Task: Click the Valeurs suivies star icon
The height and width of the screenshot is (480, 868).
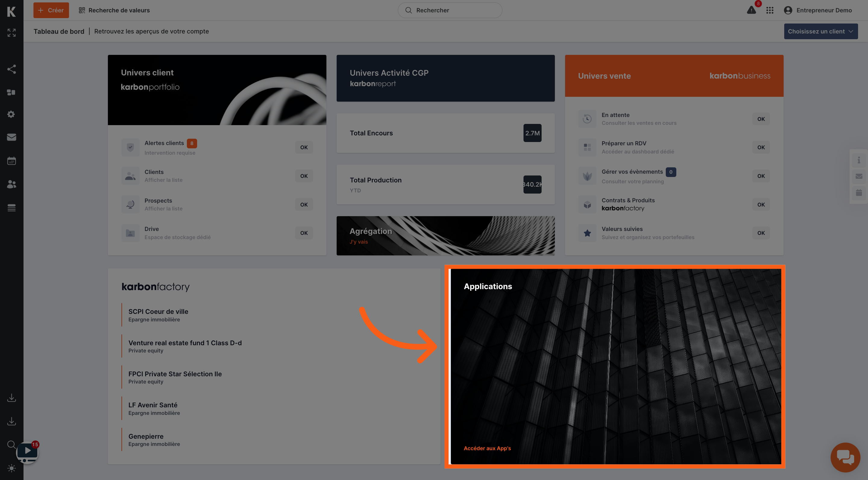Action: (587, 233)
